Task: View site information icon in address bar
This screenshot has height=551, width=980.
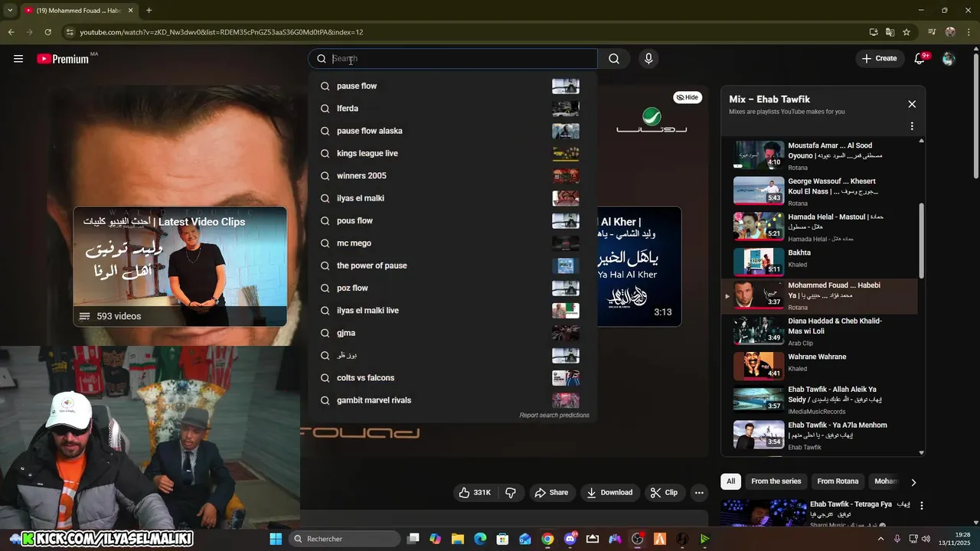Action: [70, 32]
